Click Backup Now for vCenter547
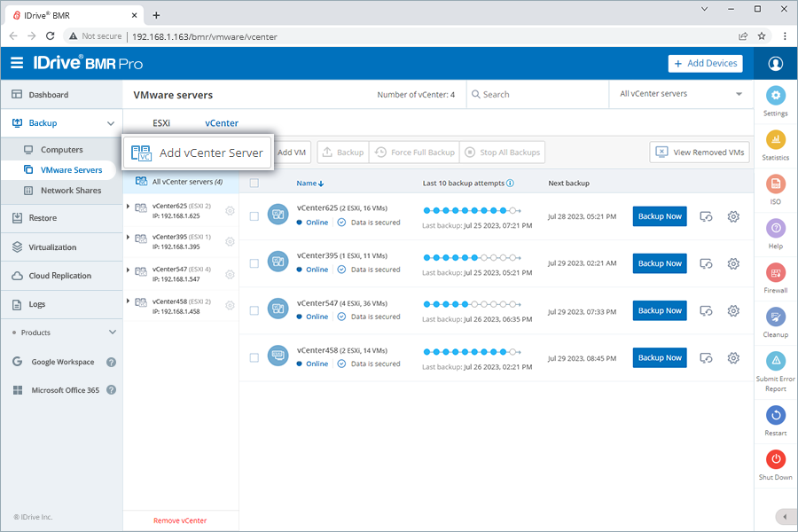 660,310
